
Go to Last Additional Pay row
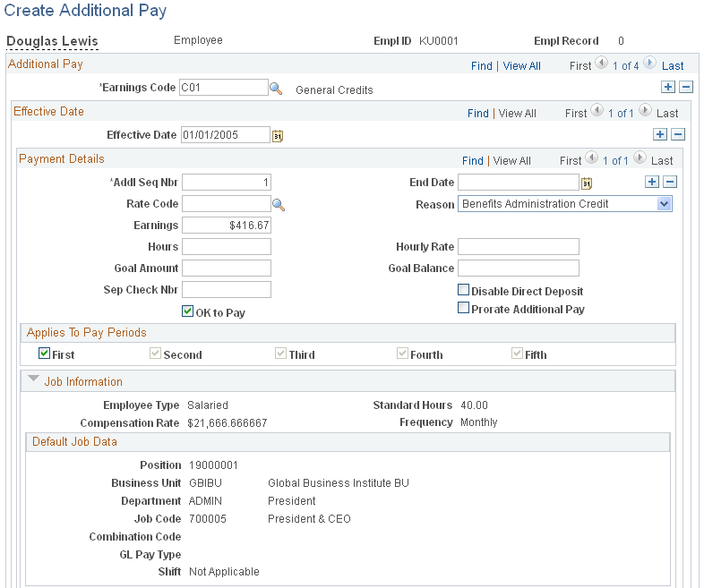click(x=673, y=66)
